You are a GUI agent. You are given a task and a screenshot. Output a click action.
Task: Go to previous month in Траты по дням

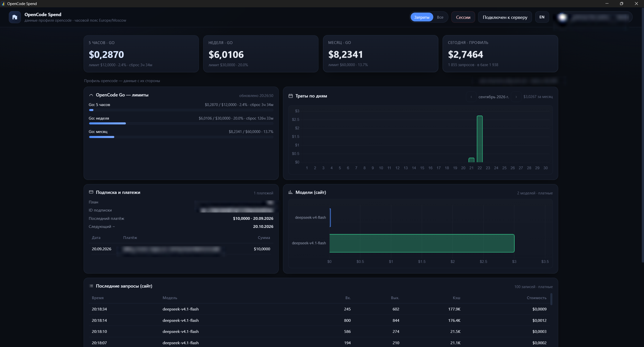pyautogui.click(x=471, y=97)
